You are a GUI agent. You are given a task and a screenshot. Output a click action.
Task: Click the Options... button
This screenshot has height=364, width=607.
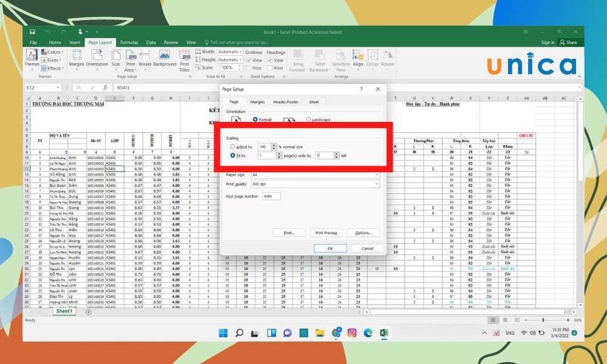tap(363, 233)
